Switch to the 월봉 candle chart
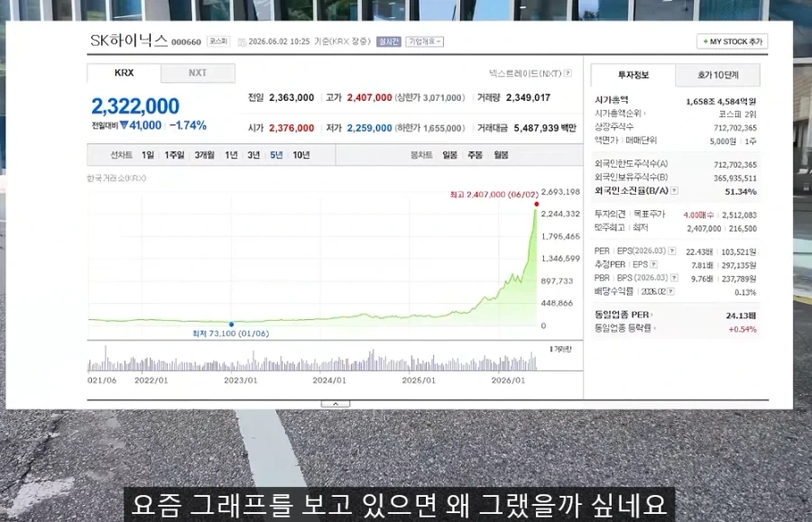The width and height of the screenshot is (812, 522). (501, 155)
